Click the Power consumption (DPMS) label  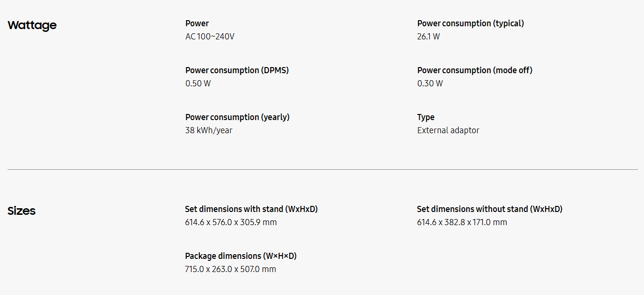237,70
